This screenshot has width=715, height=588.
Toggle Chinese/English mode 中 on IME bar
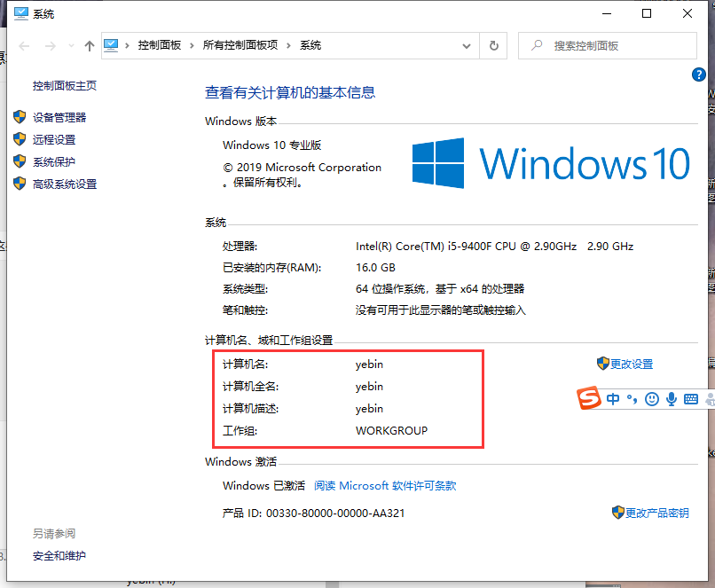[613, 399]
